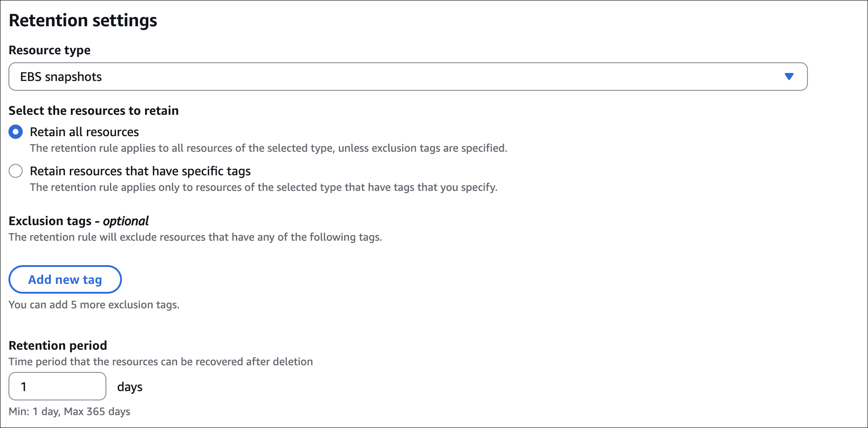Click the "days" unit label beside the input
The height and width of the screenshot is (428, 868).
click(130, 387)
